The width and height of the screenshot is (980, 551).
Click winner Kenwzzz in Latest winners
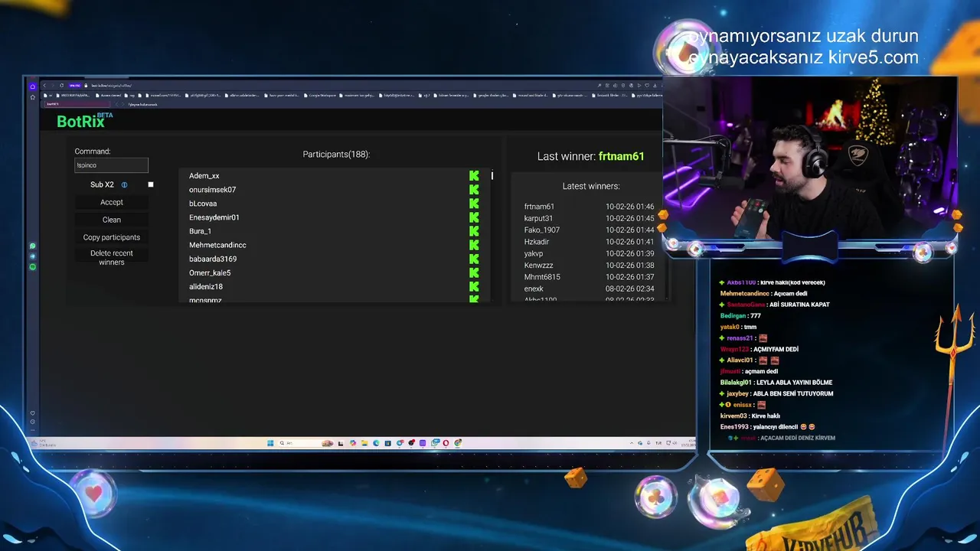pos(538,266)
